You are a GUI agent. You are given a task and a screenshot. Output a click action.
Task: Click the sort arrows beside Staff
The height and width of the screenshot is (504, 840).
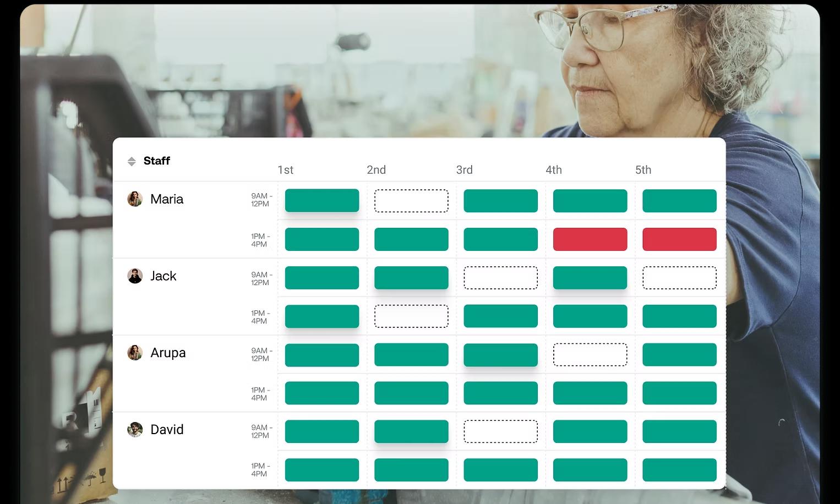[132, 161]
